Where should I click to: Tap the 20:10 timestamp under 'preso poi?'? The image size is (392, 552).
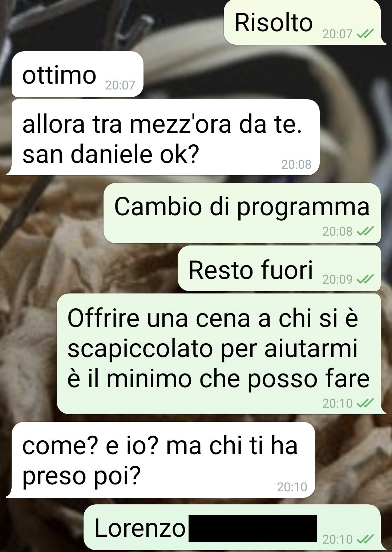click(x=292, y=487)
